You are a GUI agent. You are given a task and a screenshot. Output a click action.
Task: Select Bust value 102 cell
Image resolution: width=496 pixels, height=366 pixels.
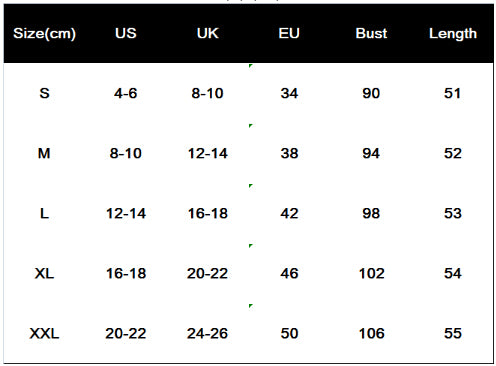point(371,273)
